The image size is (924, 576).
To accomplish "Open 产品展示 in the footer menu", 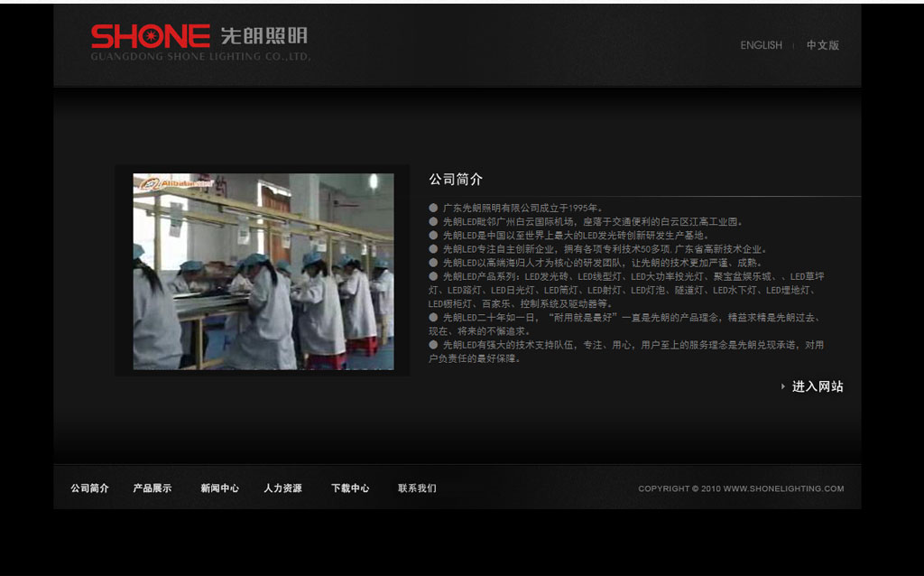I will pos(152,488).
